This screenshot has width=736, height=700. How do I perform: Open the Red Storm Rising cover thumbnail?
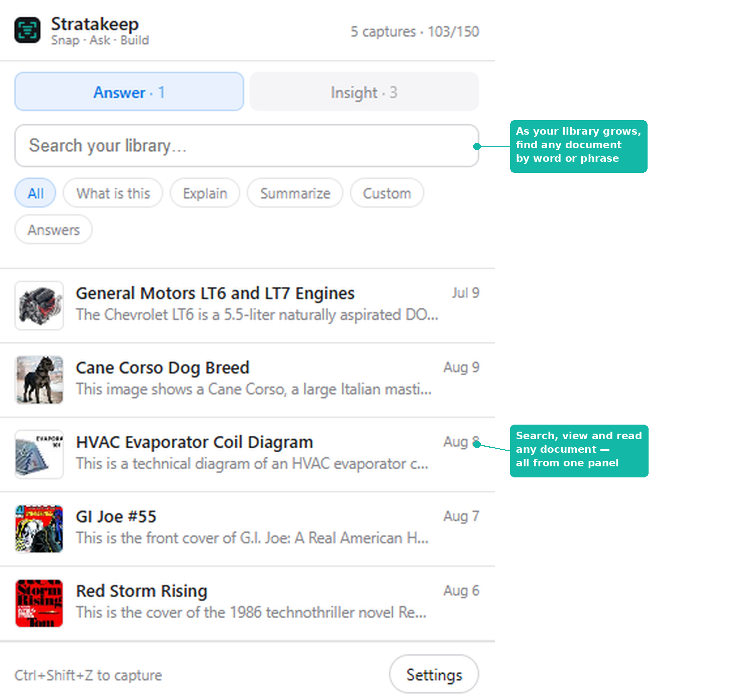pos(39,603)
